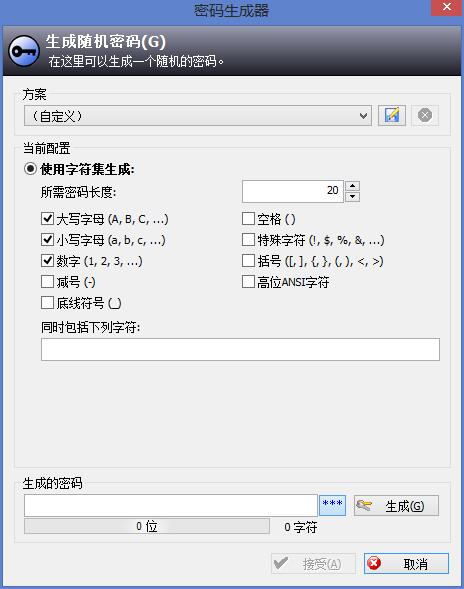Decrease password length with down arrow
Screen dimensions: 464x589
point(352,196)
